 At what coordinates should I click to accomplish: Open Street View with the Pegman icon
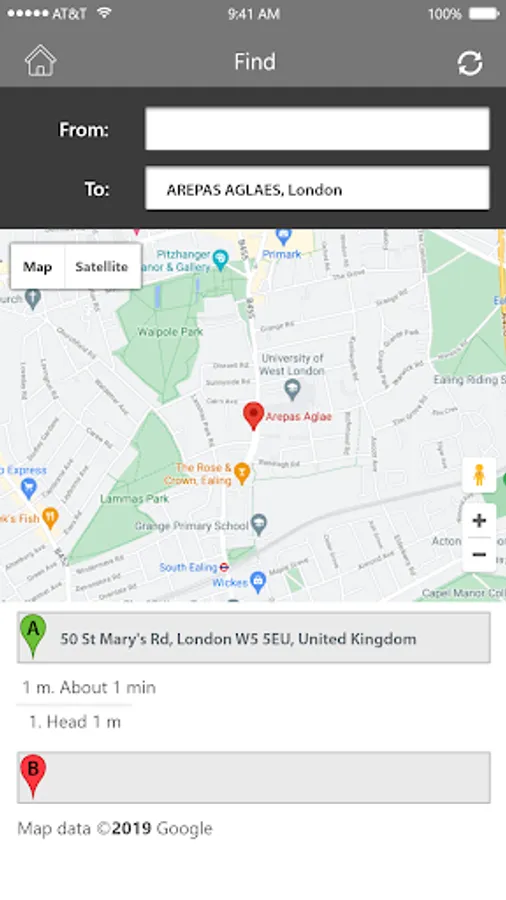point(479,475)
